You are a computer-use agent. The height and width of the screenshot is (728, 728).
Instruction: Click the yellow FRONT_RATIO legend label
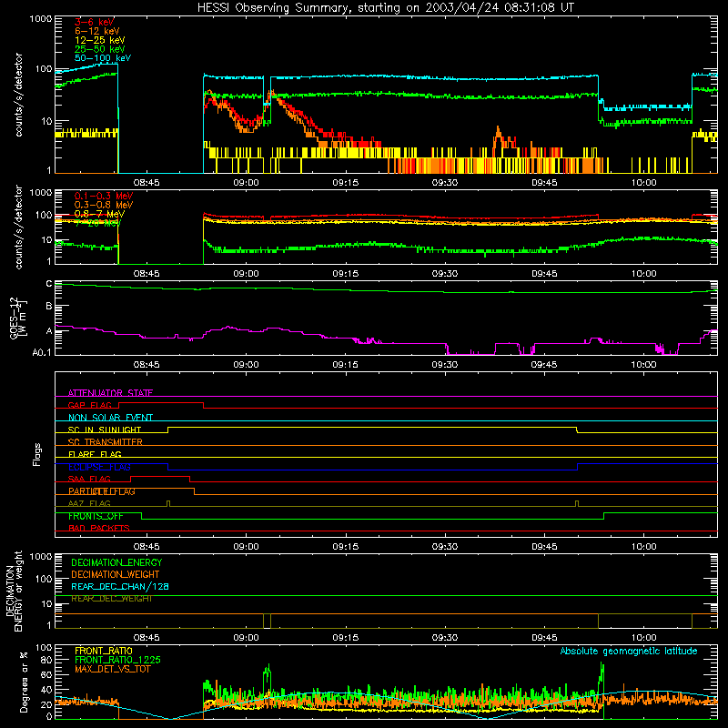tap(104, 651)
